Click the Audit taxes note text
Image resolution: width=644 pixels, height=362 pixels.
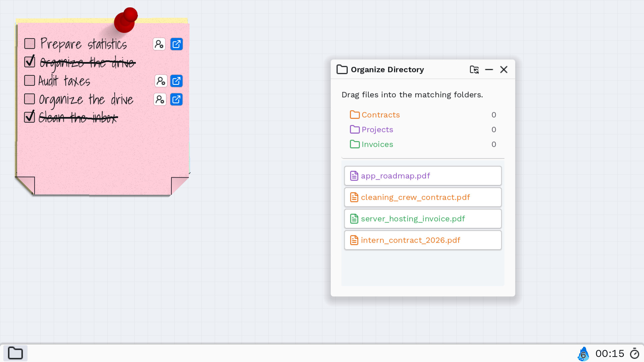64,81
